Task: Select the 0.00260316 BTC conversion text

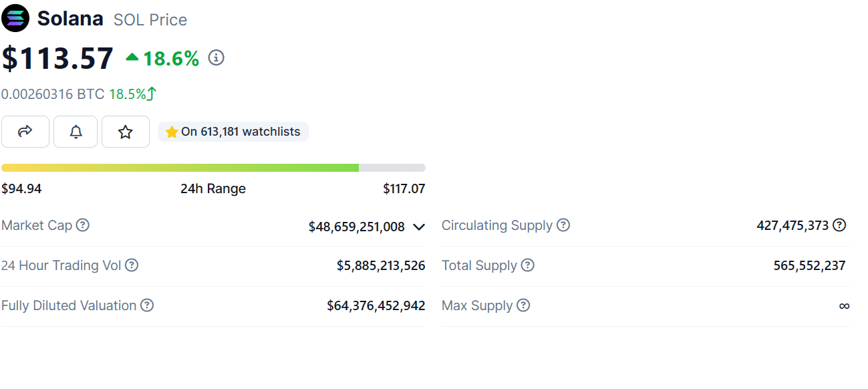Action: coord(52,94)
